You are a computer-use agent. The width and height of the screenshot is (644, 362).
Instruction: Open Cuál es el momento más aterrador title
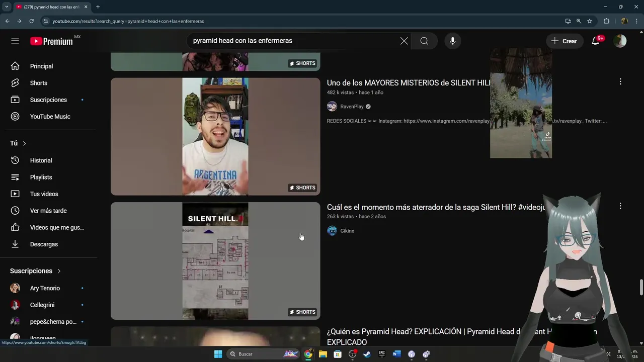click(436, 207)
